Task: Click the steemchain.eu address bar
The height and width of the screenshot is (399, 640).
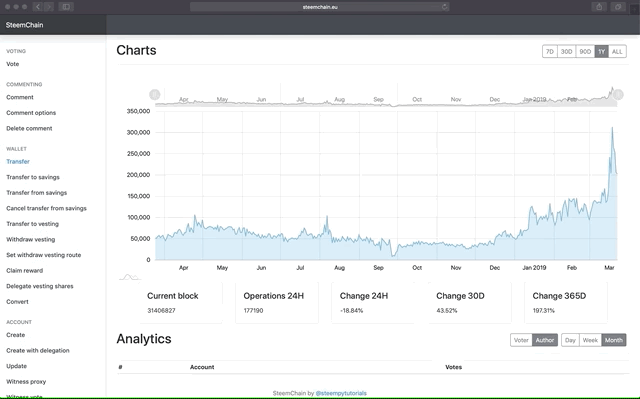Action: tap(320, 7)
